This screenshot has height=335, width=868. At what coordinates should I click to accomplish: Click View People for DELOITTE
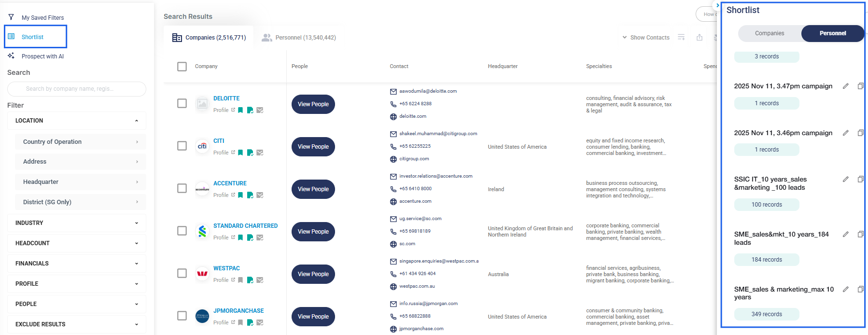pos(313,104)
